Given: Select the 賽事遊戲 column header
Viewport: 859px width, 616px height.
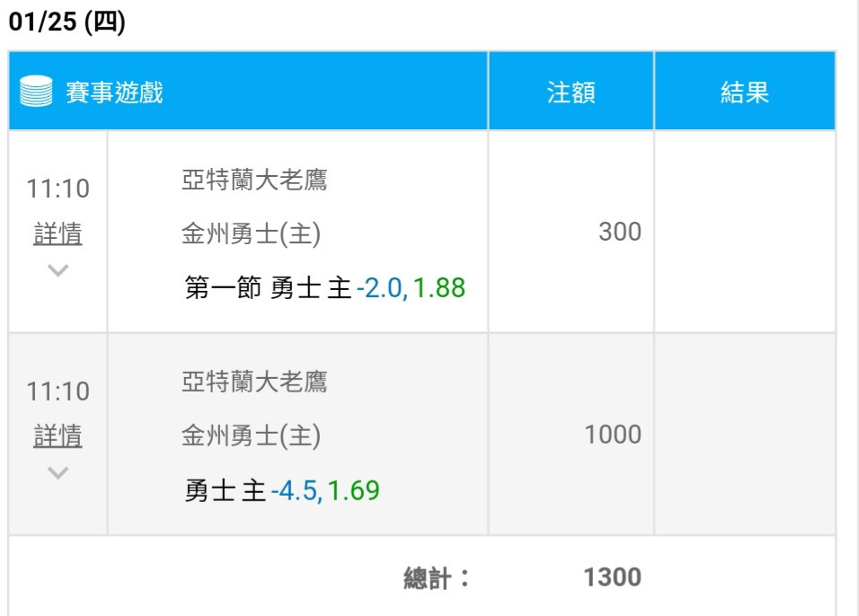Looking at the screenshot, I should point(114,92).
